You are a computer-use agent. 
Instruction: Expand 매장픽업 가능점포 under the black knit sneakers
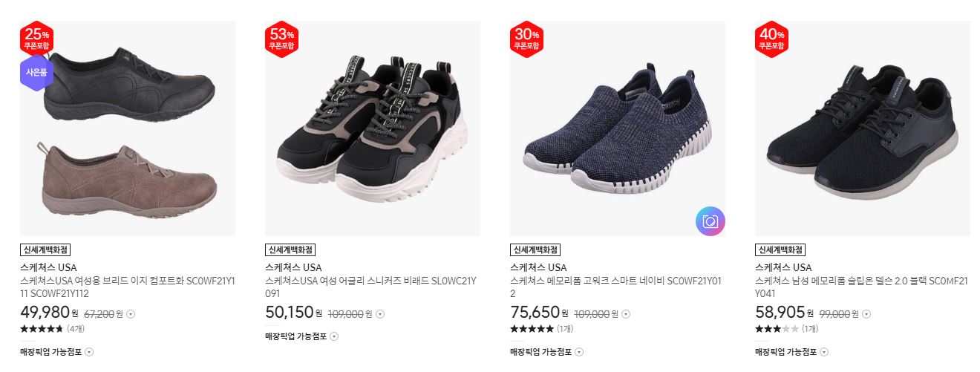tap(792, 352)
